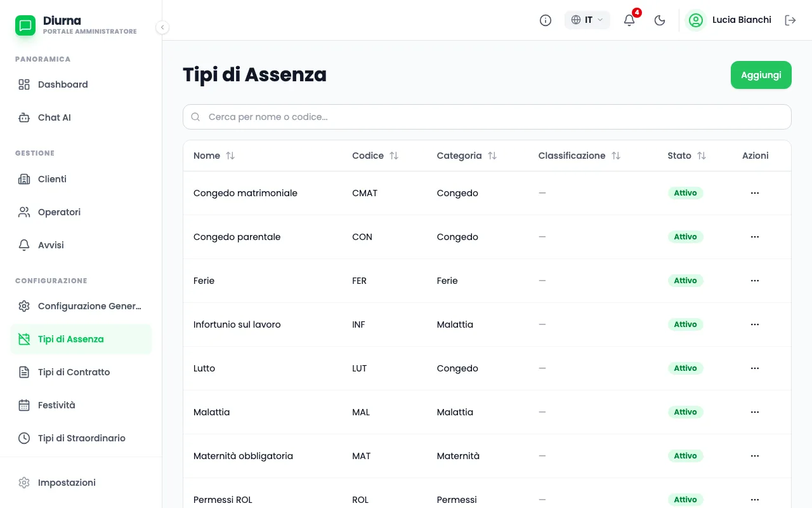Open Avvisi in the sidebar
The image size is (812, 508).
(81, 245)
